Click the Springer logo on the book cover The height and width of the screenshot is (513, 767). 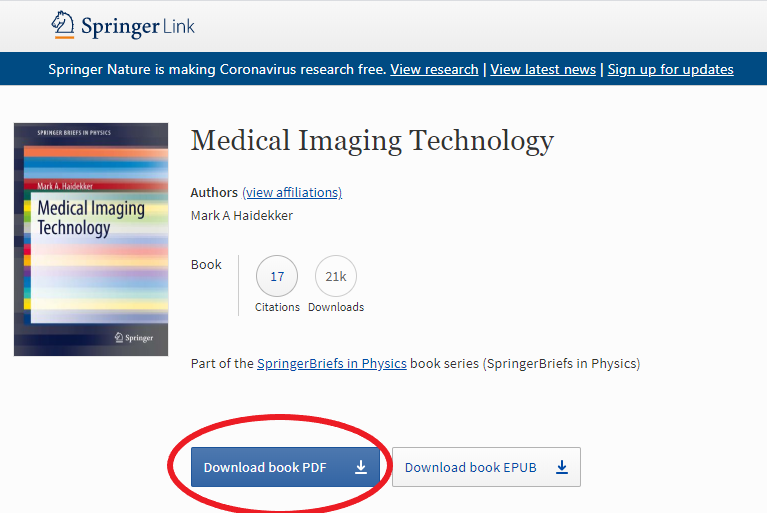coord(133,338)
